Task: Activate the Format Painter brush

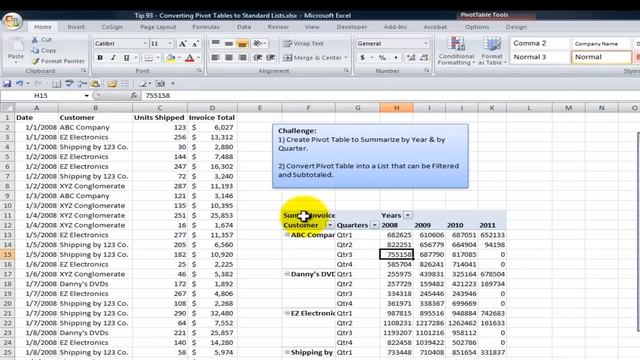Action: click(36, 61)
